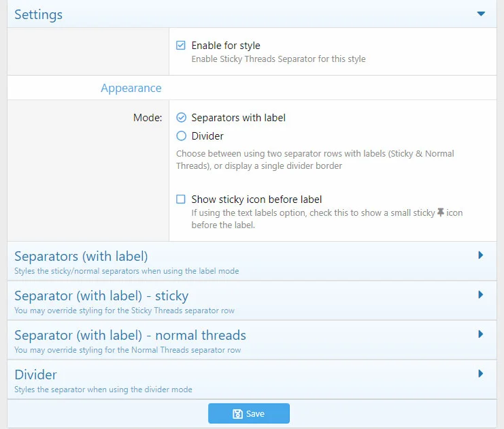Expand the normal threads separator arrow
The width and height of the screenshot is (504, 429).
(480, 334)
